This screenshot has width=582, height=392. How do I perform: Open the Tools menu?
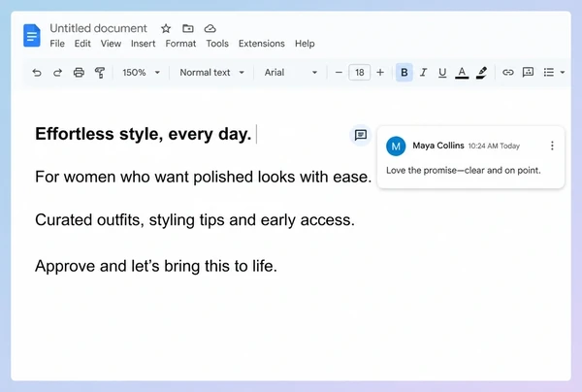coord(217,44)
